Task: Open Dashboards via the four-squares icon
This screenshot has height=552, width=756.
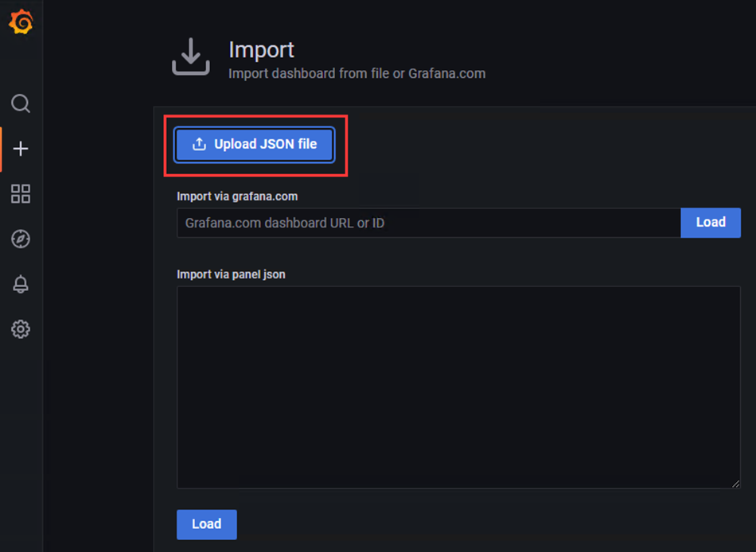Action: click(21, 193)
